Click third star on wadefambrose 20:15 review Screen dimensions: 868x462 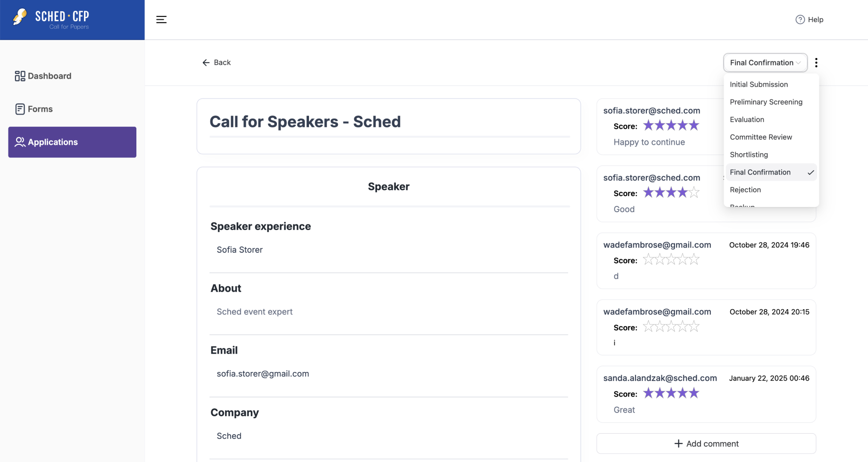(671, 326)
